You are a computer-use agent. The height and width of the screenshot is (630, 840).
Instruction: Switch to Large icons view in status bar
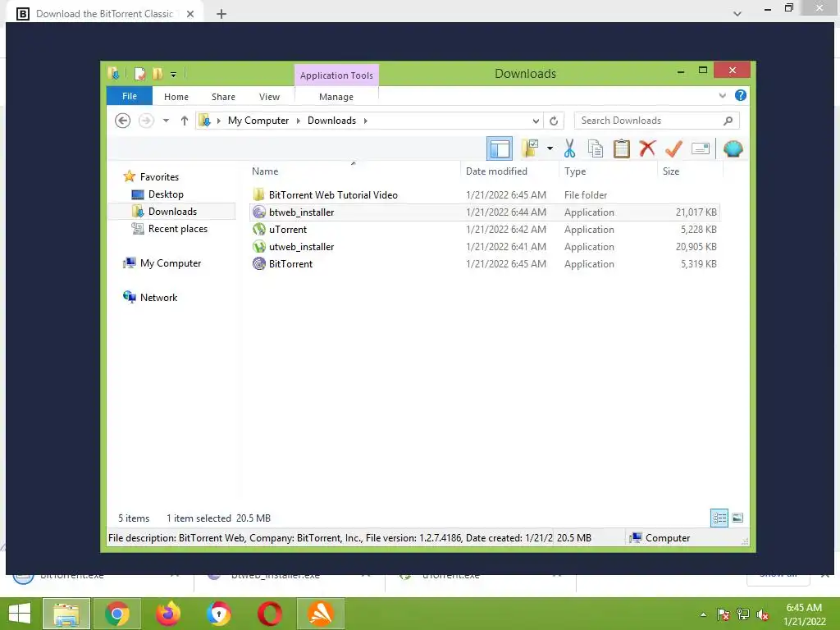click(737, 518)
